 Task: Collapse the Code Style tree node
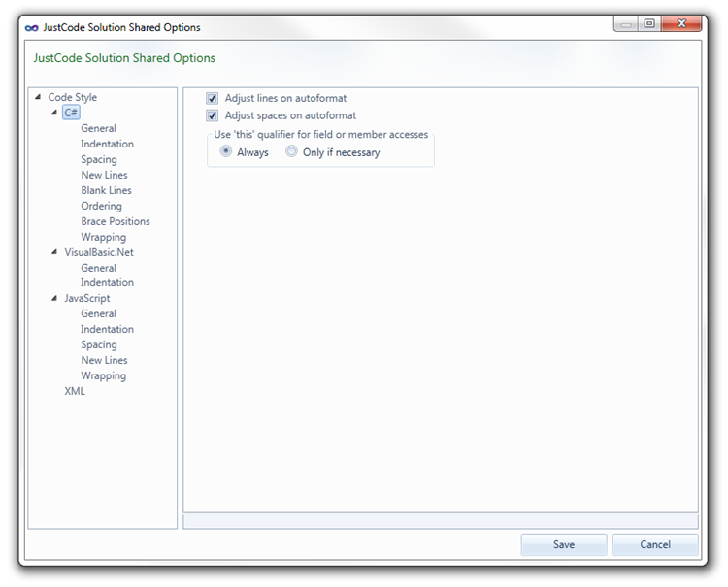[38, 97]
